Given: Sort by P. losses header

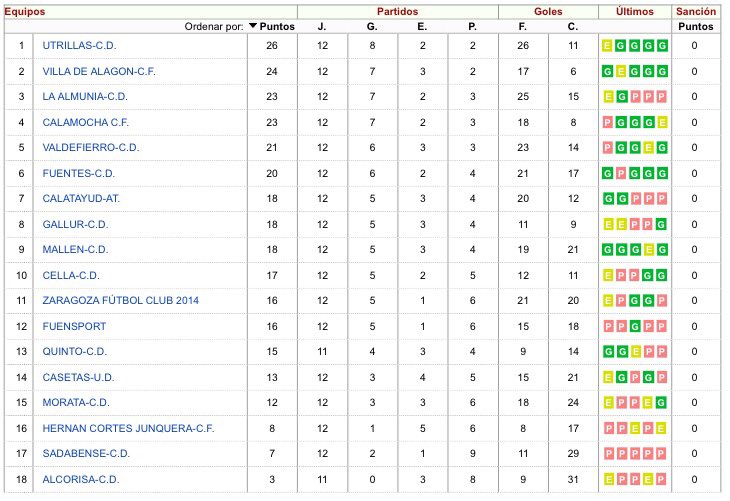Looking at the screenshot, I should pyautogui.click(x=472, y=27).
